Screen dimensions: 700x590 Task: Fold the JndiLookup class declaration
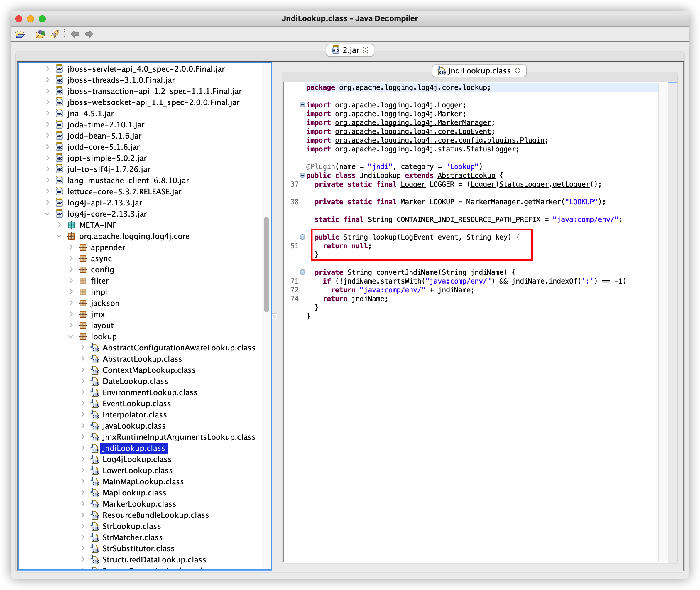coord(302,175)
